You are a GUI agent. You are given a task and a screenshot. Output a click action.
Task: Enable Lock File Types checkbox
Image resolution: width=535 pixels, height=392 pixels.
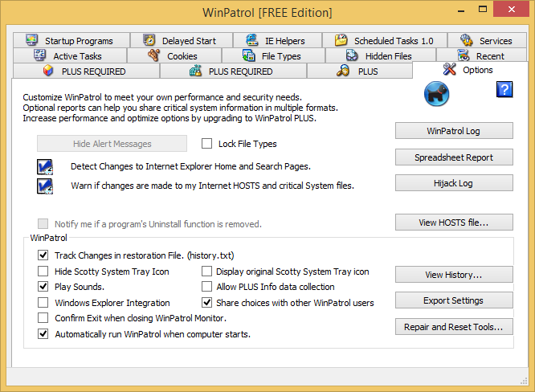[206, 144]
